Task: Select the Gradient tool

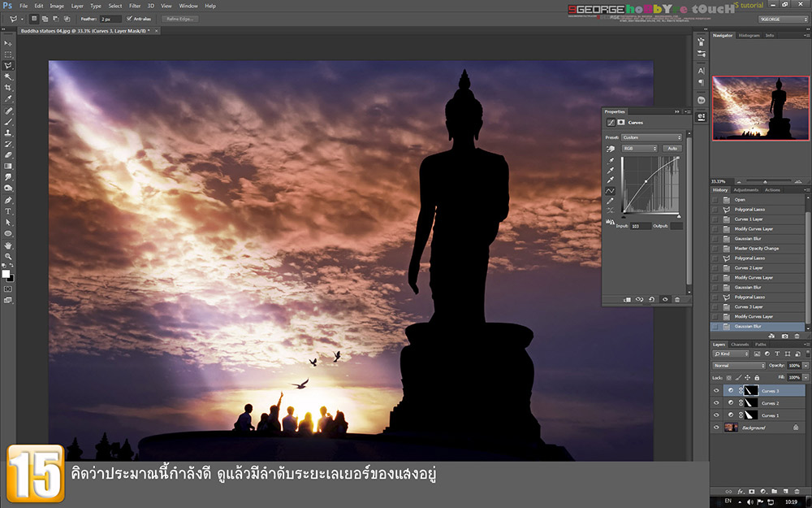Action: [x=8, y=166]
